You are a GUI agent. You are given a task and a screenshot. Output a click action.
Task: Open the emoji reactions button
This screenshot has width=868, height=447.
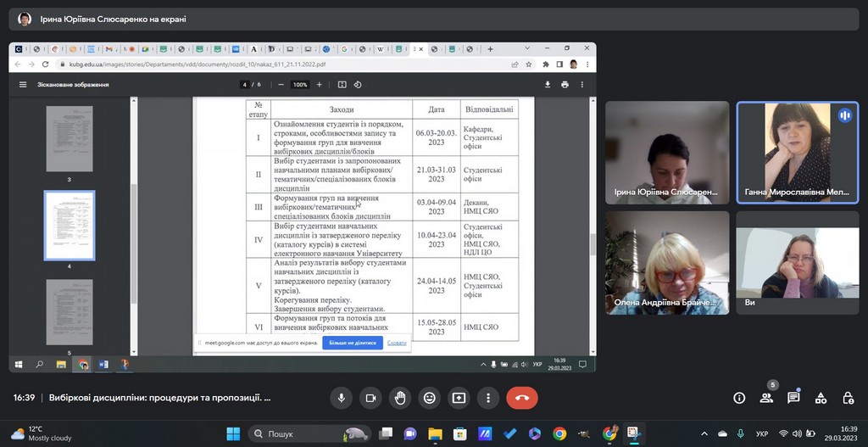coord(430,398)
